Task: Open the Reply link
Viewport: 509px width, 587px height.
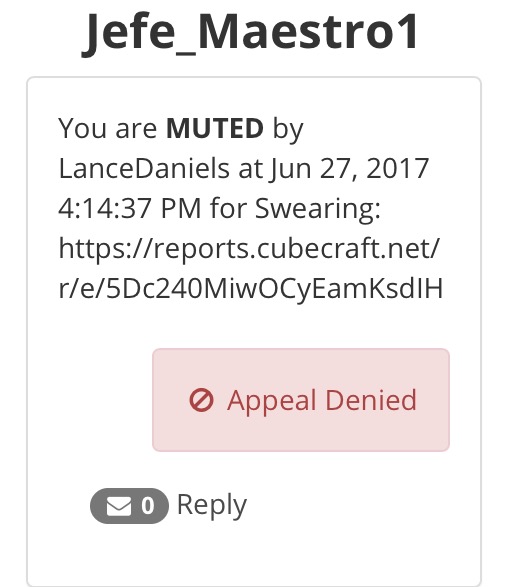Action: click(x=212, y=505)
